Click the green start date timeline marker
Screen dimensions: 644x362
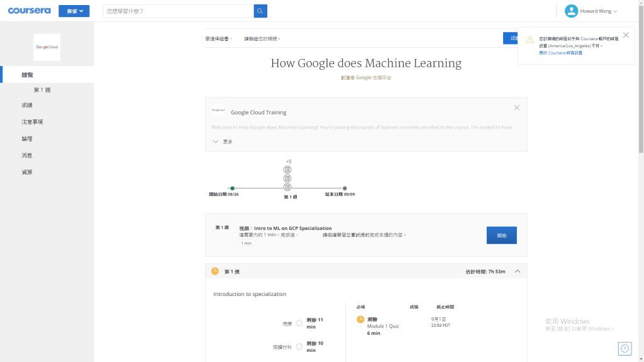pos(233,189)
